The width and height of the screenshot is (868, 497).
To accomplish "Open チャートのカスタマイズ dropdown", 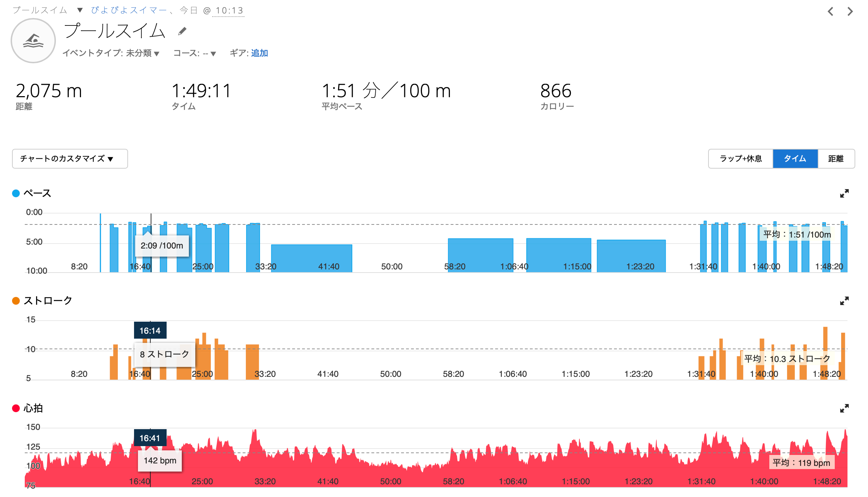I will pyautogui.click(x=70, y=159).
